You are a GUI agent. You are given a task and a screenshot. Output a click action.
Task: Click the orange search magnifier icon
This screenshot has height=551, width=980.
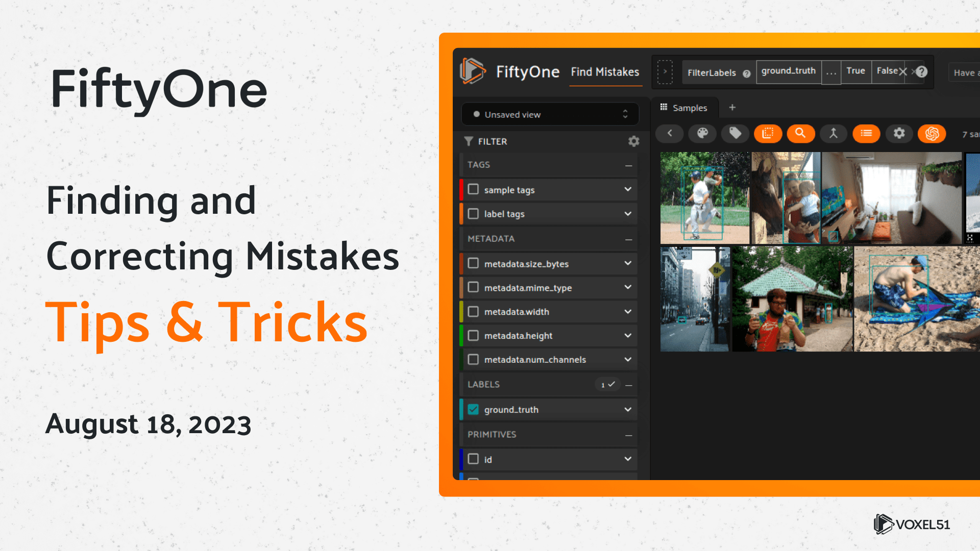point(800,134)
